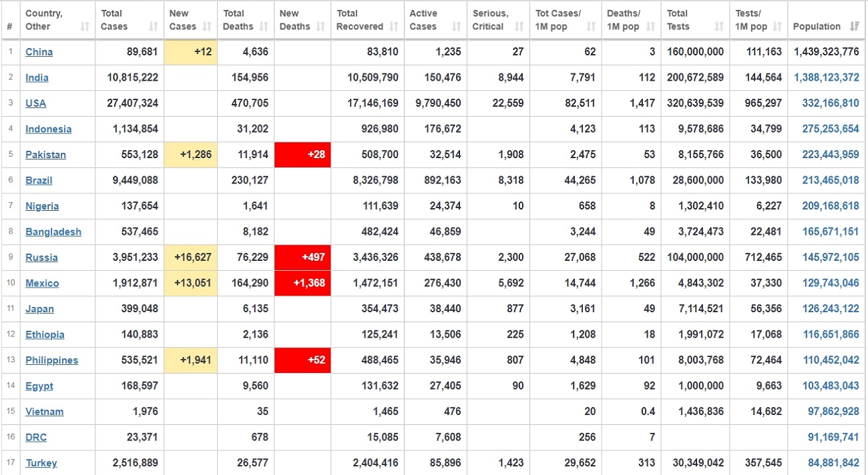Click sort icon beside New Cases
This screenshot has height=475, width=868.
207,27
